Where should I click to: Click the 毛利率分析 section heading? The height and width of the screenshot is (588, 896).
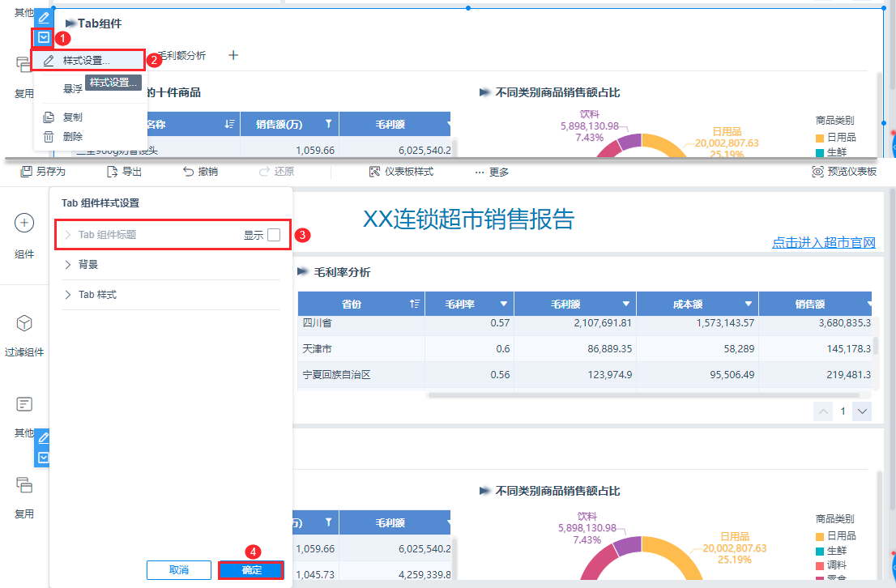pos(342,273)
